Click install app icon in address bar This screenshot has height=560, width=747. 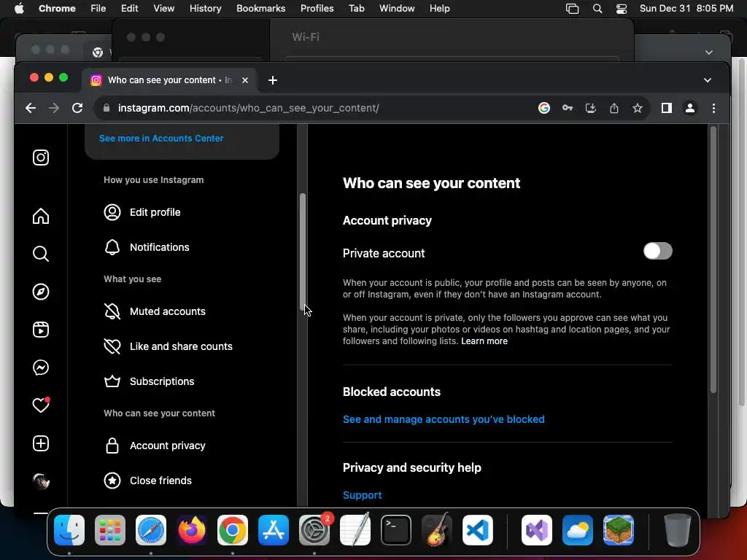591,108
